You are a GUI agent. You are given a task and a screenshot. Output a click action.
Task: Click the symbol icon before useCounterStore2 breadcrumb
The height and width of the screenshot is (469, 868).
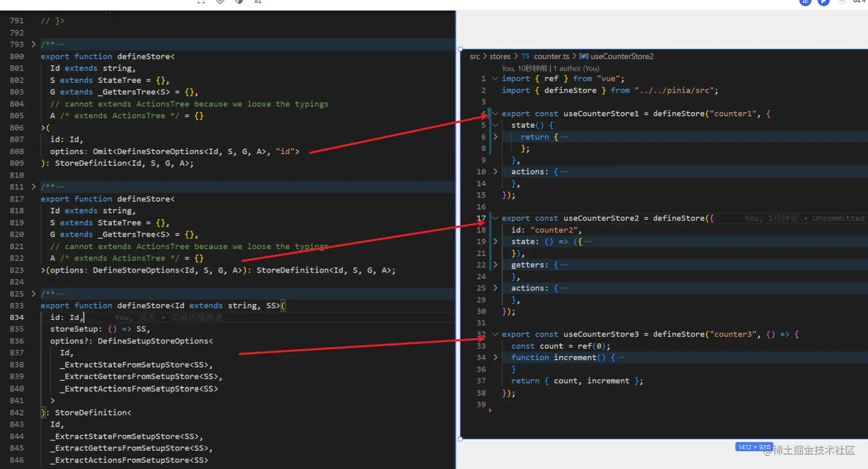click(584, 56)
